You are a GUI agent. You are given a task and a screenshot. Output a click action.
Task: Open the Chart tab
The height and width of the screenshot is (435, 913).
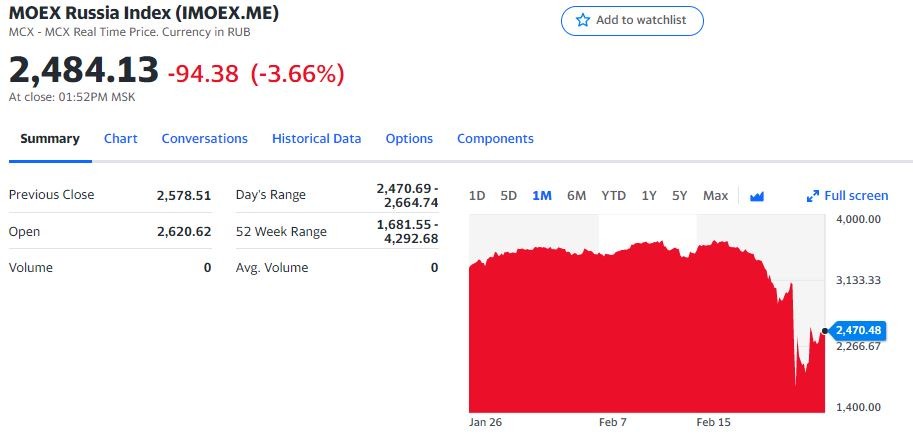(121, 139)
